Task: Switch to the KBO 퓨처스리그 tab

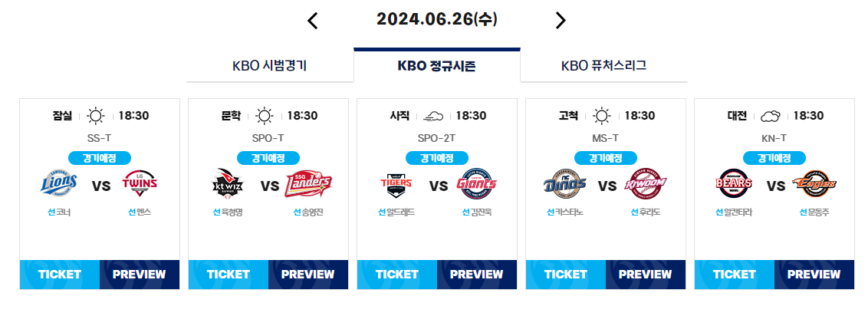Action: 604,66
